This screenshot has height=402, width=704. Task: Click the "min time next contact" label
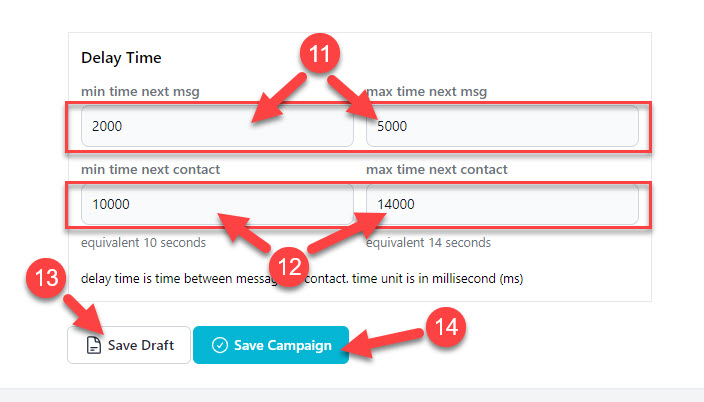(150, 169)
